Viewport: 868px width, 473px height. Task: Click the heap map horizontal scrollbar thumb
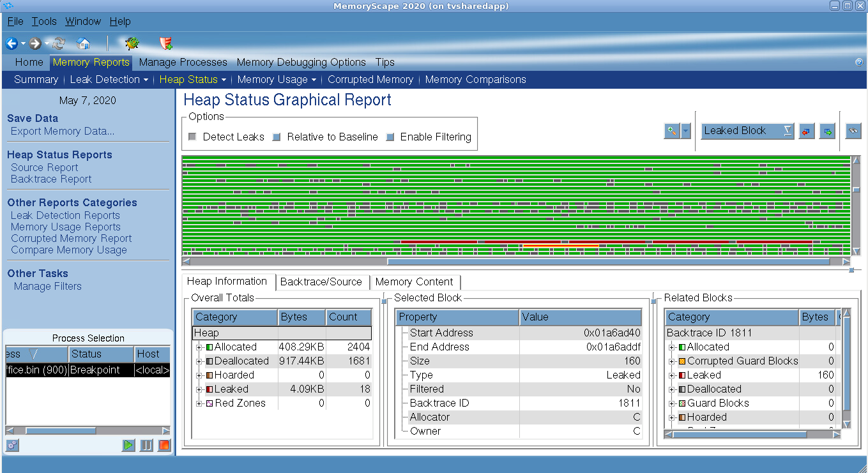point(608,261)
